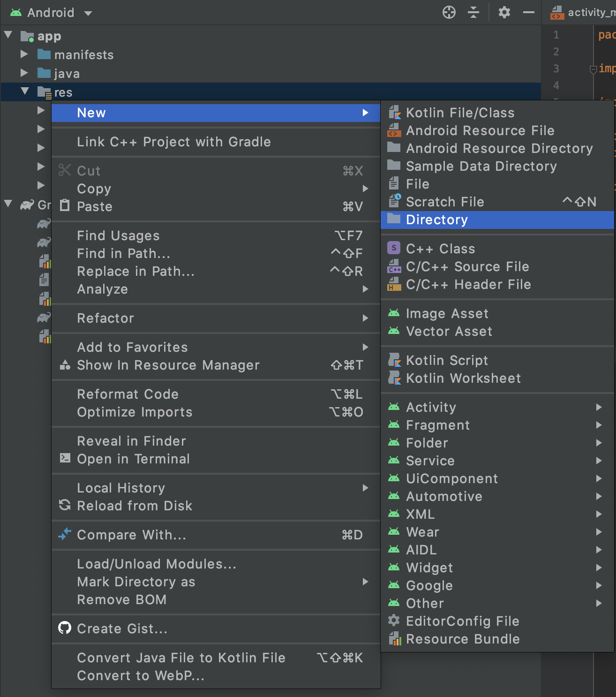Image resolution: width=616 pixels, height=697 pixels.
Task: Open the project panel gear settings
Action: (504, 13)
